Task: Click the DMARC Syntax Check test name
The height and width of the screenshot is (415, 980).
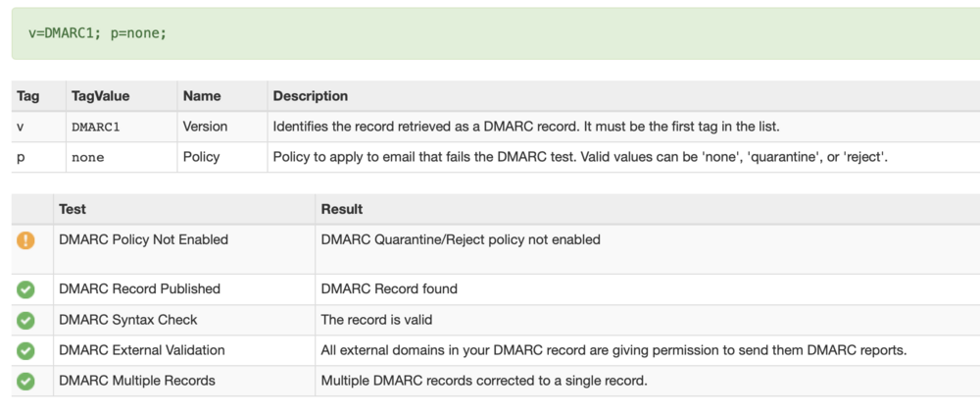Action: click(127, 320)
